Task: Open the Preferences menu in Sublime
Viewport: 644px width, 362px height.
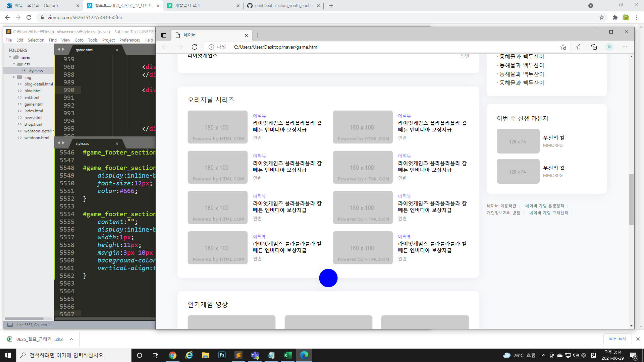Action: (129, 40)
